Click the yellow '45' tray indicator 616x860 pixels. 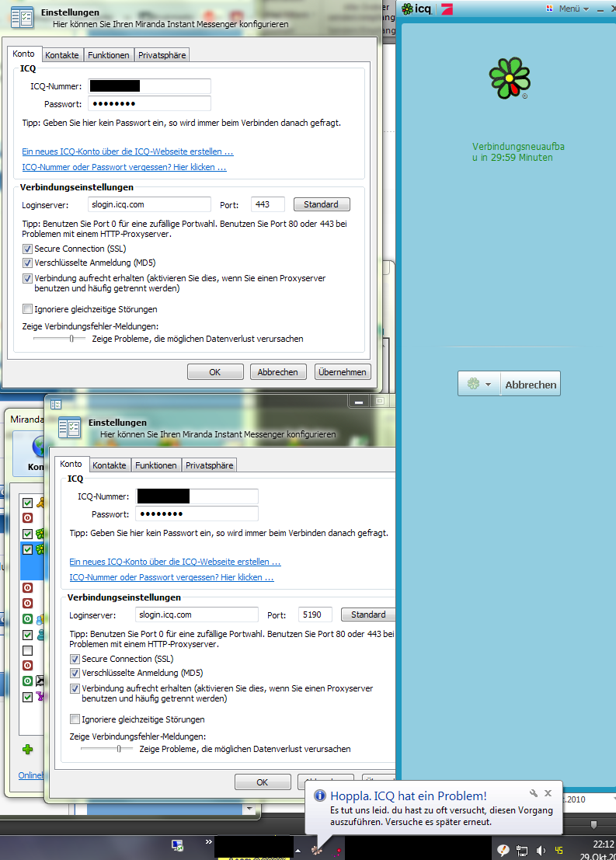559,851
